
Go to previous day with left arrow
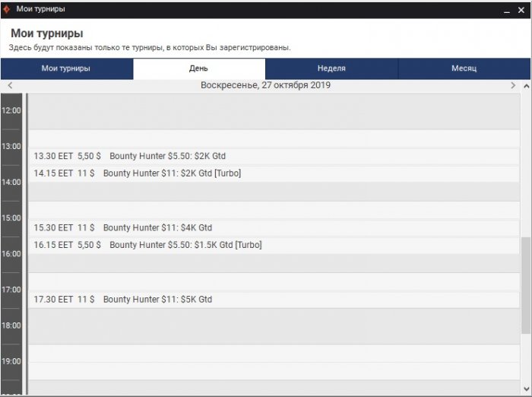[10, 85]
